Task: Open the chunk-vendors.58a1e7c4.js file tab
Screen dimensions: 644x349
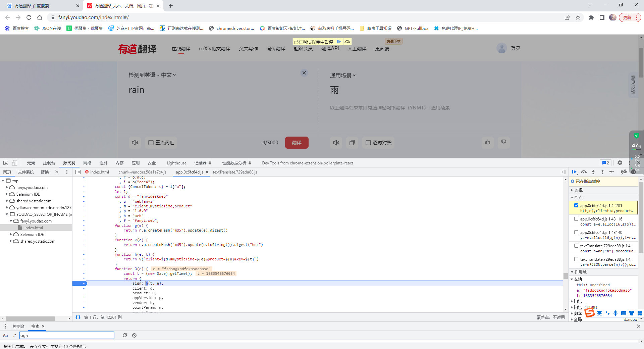Action: [142, 172]
